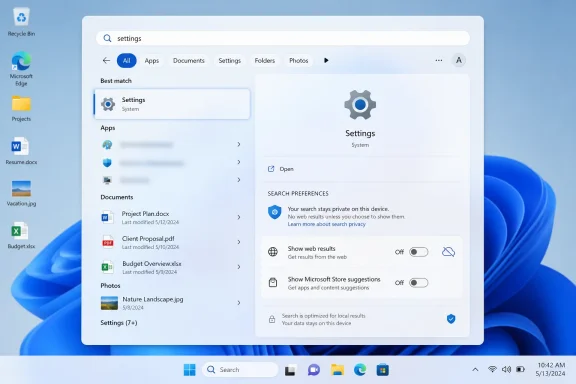
Task: Click the blue shield badge at panel bottom
Action: click(x=451, y=319)
